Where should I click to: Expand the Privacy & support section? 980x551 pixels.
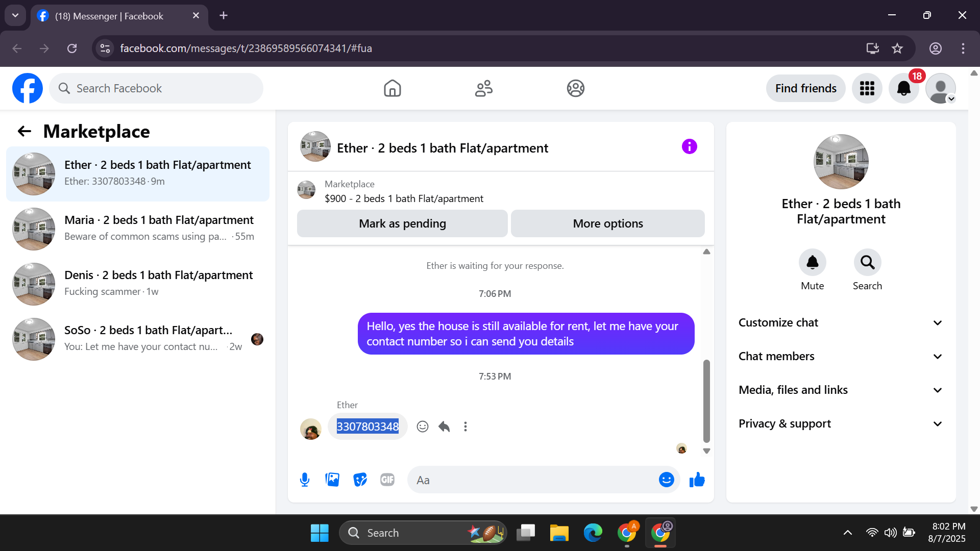[x=841, y=423]
